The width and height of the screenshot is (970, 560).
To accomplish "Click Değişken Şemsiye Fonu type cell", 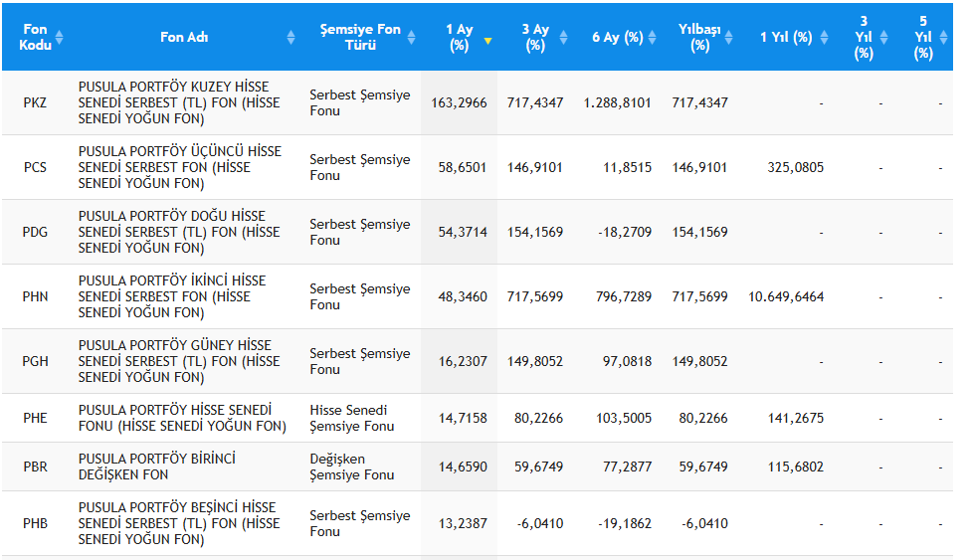I will 351,467.
